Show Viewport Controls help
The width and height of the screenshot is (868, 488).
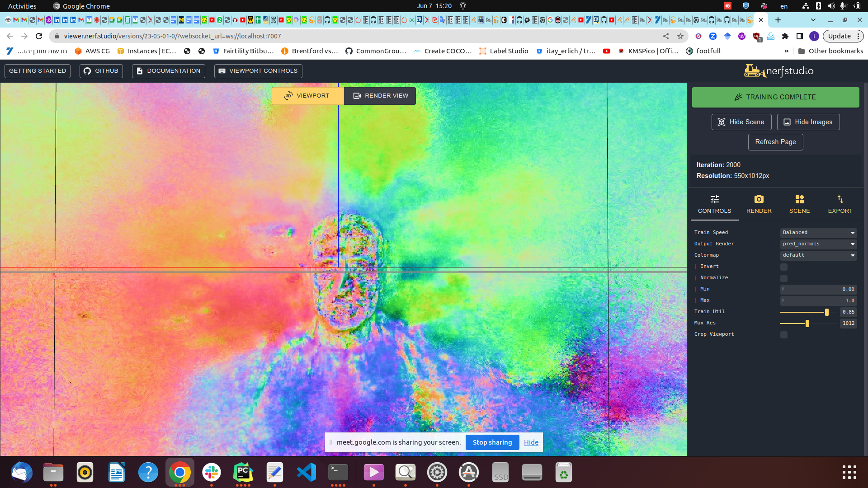click(258, 71)
